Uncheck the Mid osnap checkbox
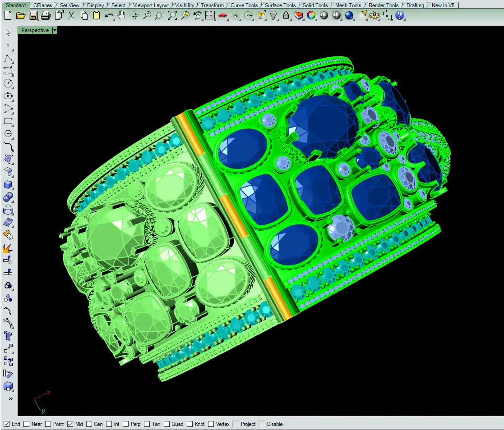The width and height of the screenshot is (504, 430). coord(70,424)
